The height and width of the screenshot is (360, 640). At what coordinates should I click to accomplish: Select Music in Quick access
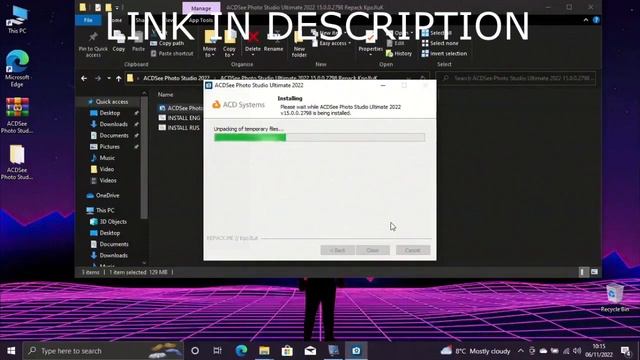[102, 158]
